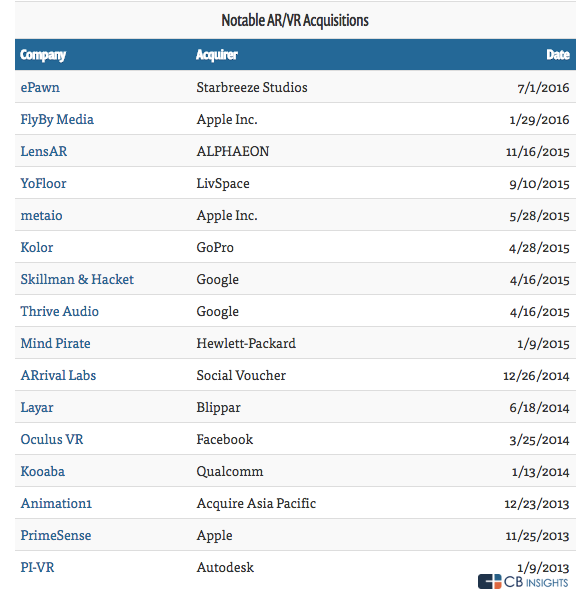The height and width of the screenshot is (610, 588).
Task: Open the Oculus VR link
Action: [52, 440]
